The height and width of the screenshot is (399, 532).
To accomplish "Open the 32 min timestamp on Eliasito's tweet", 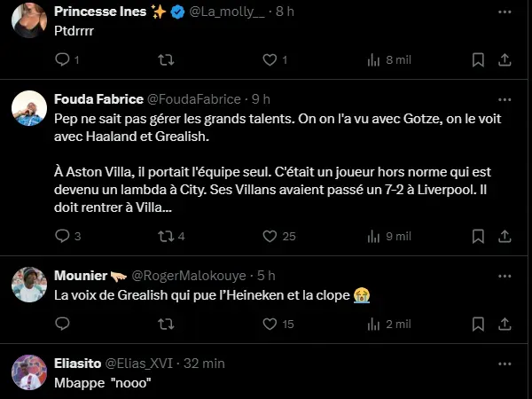I will (x=207, y=363).
